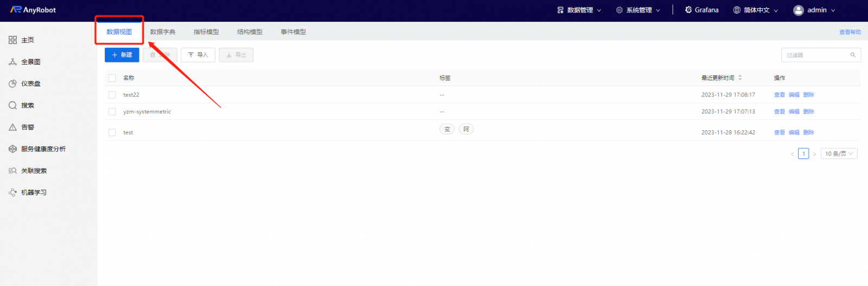The image size is (868, 286).
Task: Click 删除 for test22 row
Action: 809,94
